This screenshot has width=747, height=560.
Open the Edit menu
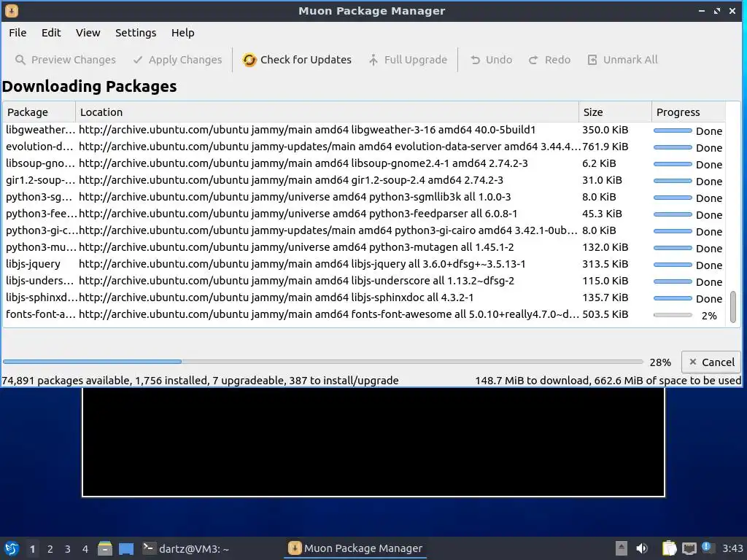pyautogui.click(x=51, y=32)
